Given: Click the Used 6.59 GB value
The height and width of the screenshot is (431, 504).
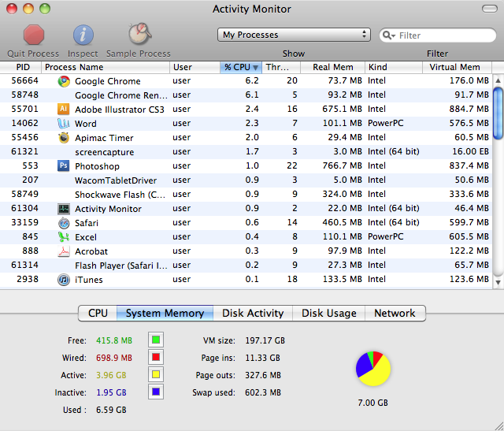Looking at the screenshot, I should (x=111, y=410).
